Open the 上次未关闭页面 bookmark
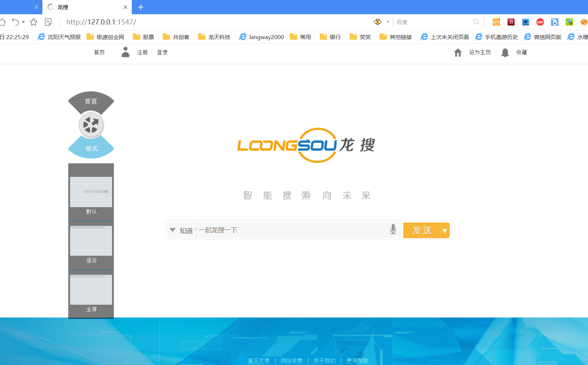The height and width of the screenshot is (365, 588). (x=445, y=37)
